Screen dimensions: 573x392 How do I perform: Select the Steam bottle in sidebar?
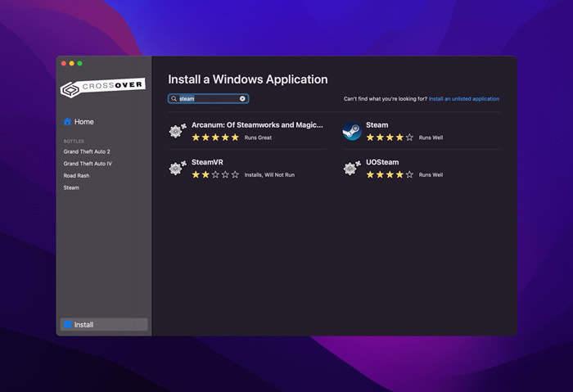pos(71,187)
